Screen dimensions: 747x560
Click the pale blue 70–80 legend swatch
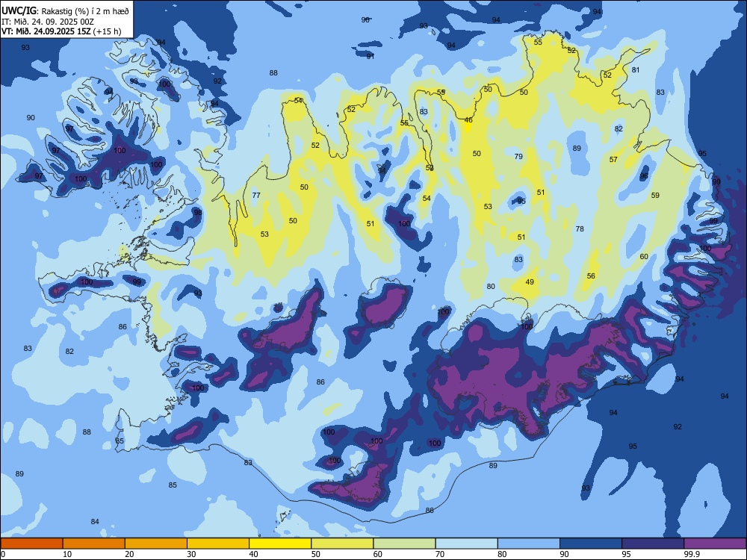466,544
